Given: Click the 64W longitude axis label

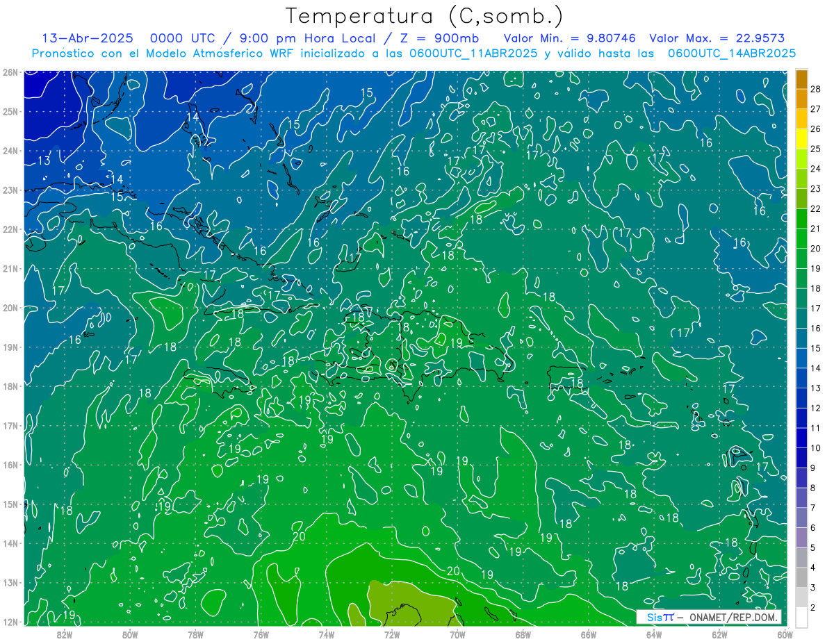Looking at the screenshot, I should tap(654, 634).
